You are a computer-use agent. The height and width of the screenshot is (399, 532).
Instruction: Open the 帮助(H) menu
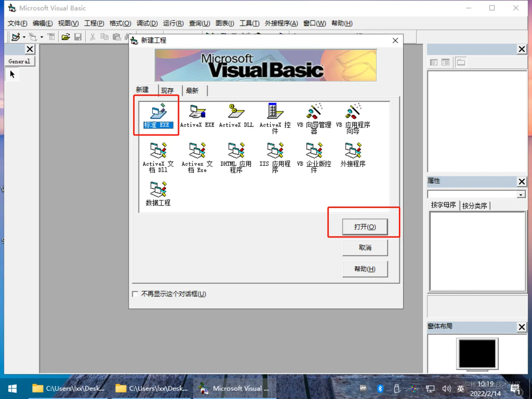tap(342, 23)
